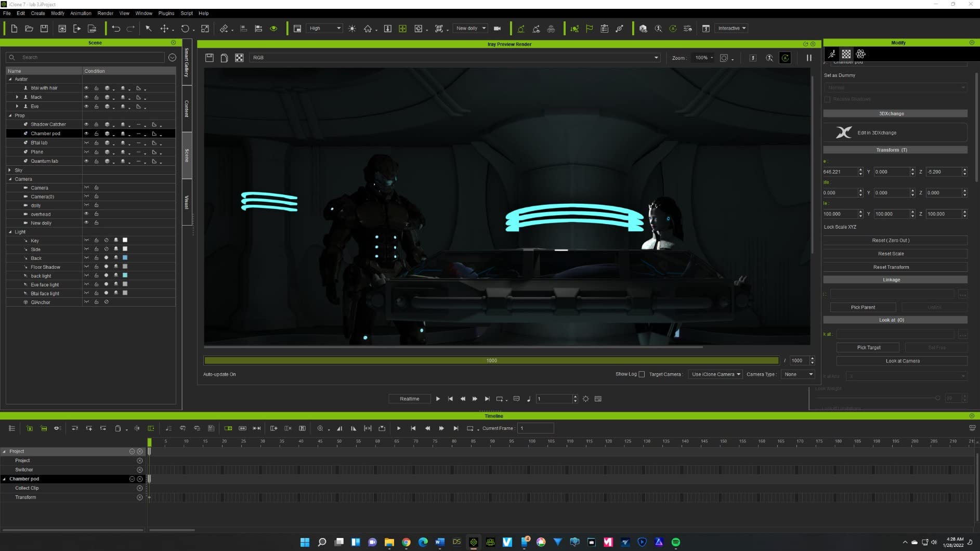980x551 pixels.
Task: Click the Reset Transform button
Action: [891, 267]
